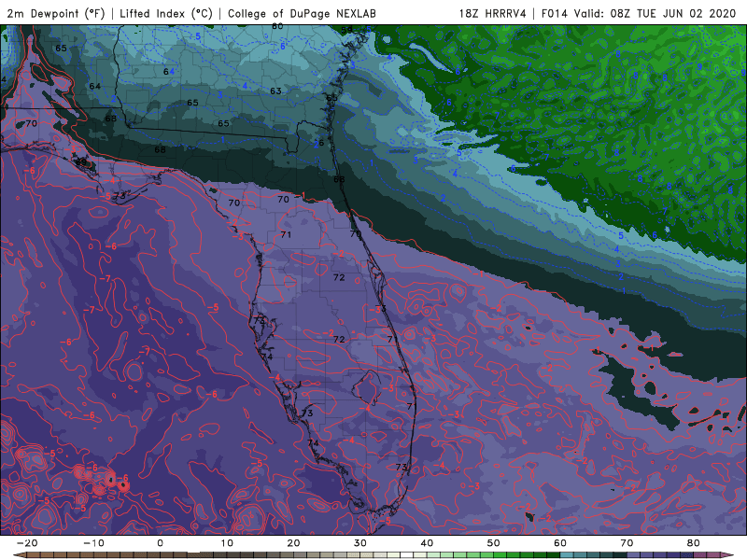Image resolution: width=747 pixels, height=560 pixels.
Task: Click the "2m Dewpoint (°F)" title text
Action: [56, 14]
